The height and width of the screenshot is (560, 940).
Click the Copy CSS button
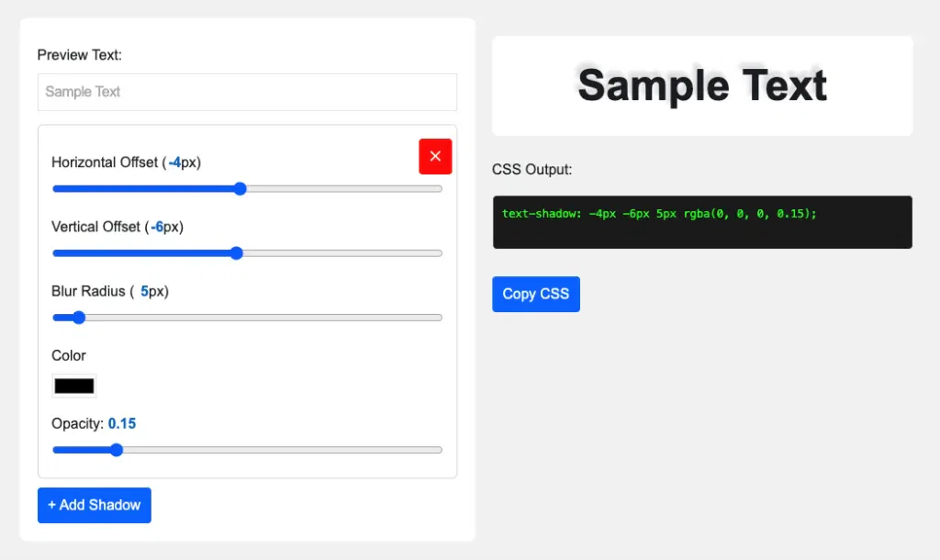tap(535, 294)
